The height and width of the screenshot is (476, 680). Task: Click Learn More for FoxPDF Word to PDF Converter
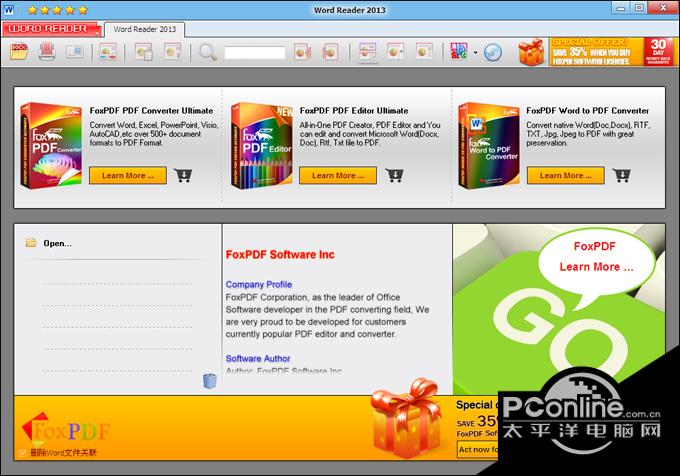pos(566,176)
